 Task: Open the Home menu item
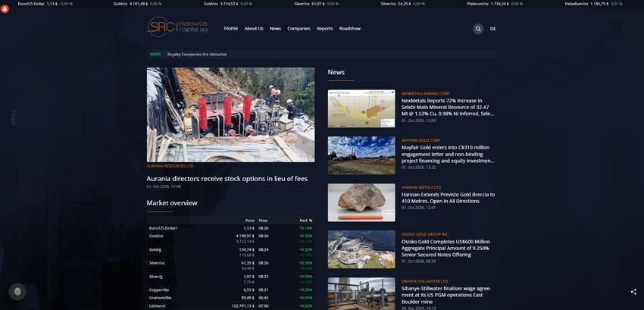point(231,28)
